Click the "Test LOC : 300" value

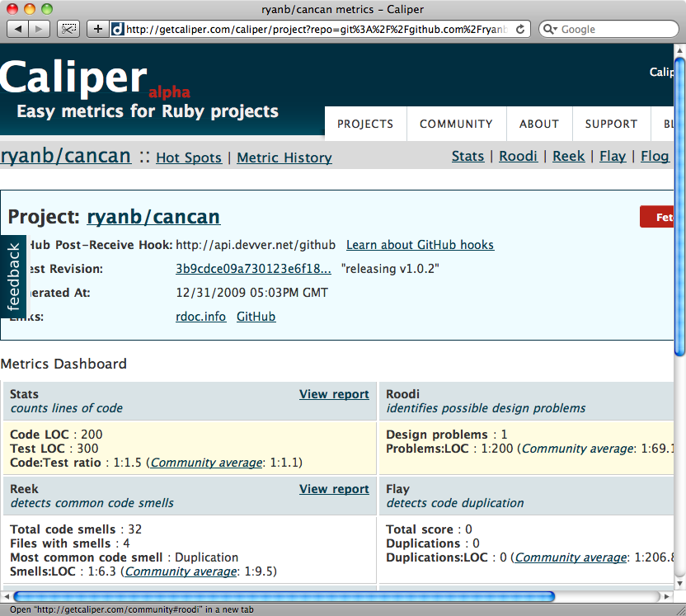point(54,449)
